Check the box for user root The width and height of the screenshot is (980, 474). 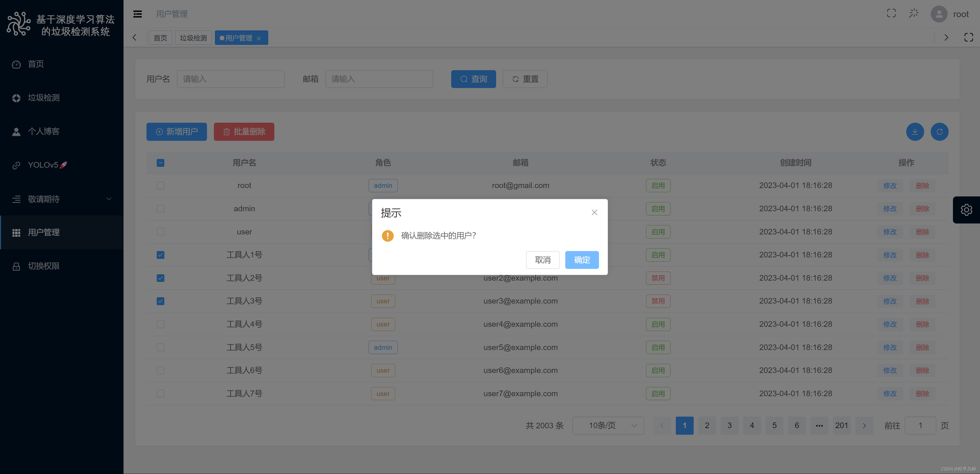click(x=161, y=186)
